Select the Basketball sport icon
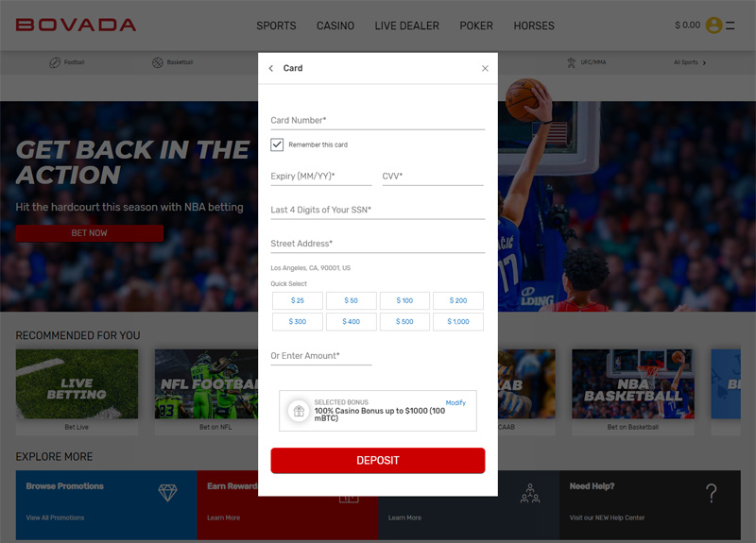Image resolution: width=756 pixels, height=543 pixels. coord(158,62)
